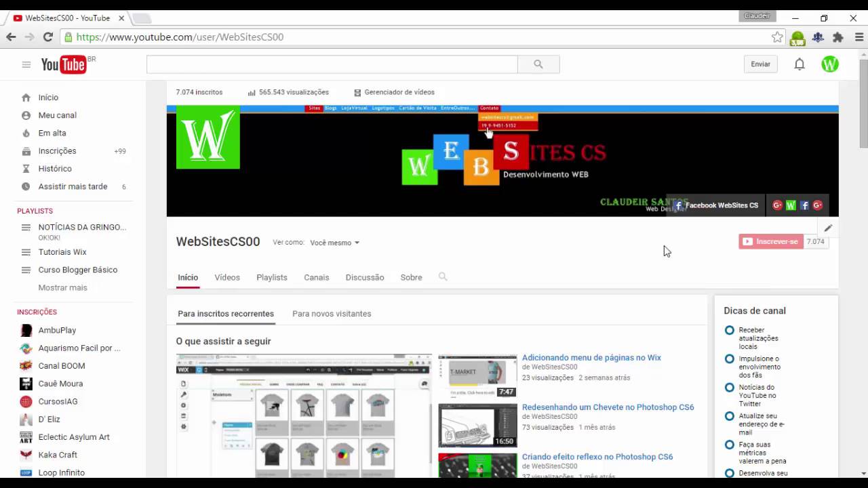Open the Kaka Craft subscription

(x=58, y=455)
